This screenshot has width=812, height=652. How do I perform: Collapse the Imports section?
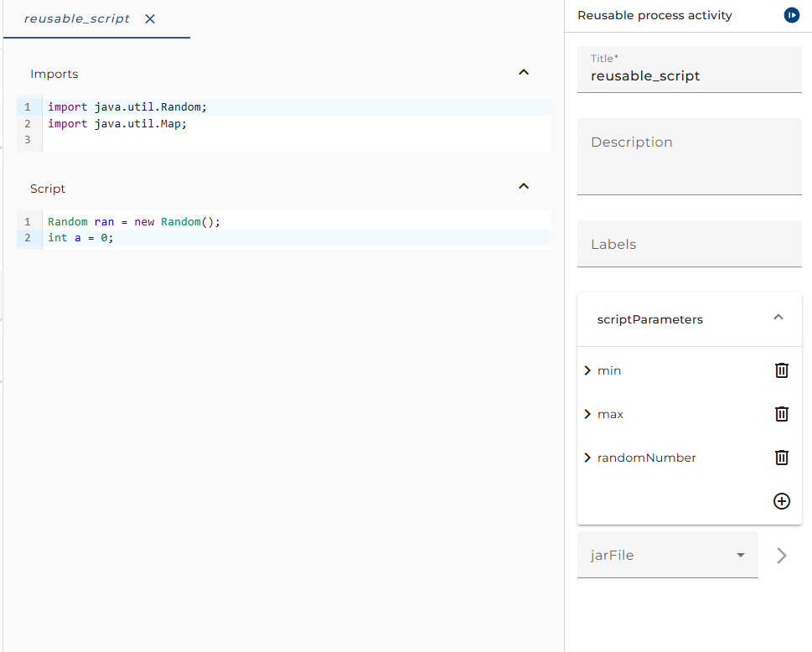[x=524, y=73]
